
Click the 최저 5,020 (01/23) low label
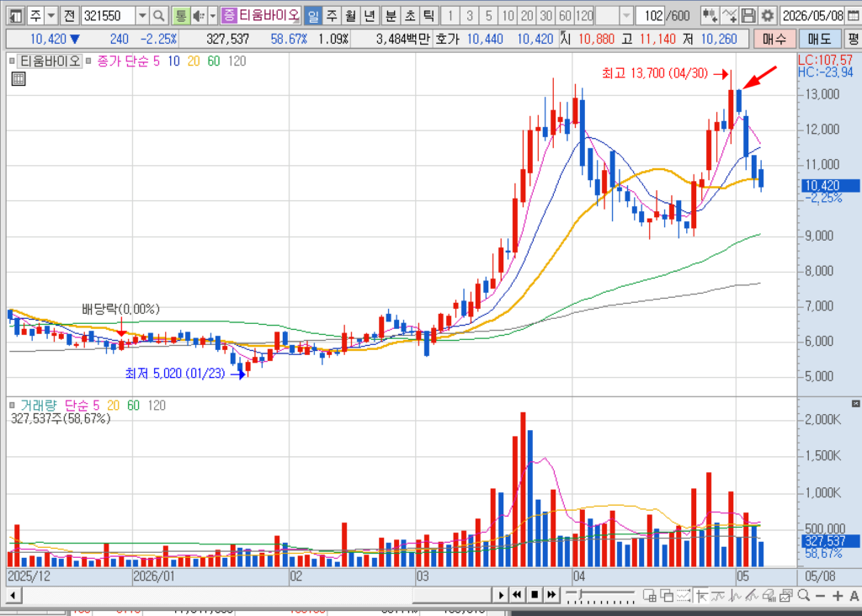(x=175, y=374)
